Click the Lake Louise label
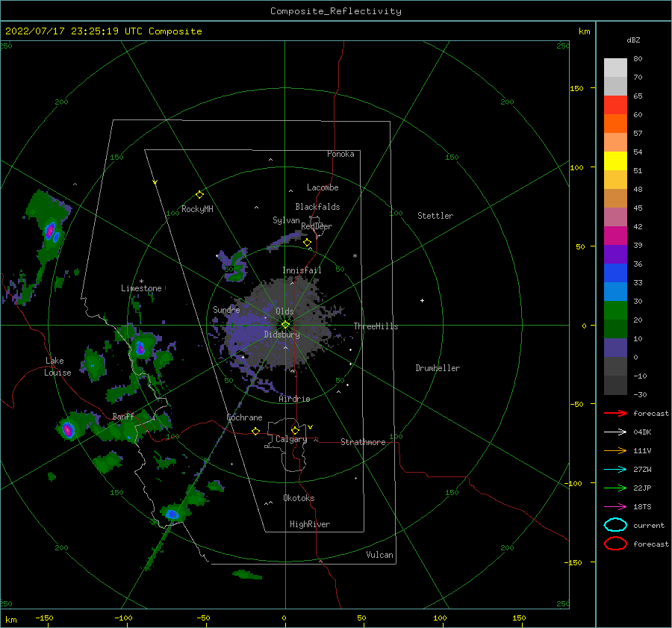Screen dimensions: 672x628 (x=58, y=367)
